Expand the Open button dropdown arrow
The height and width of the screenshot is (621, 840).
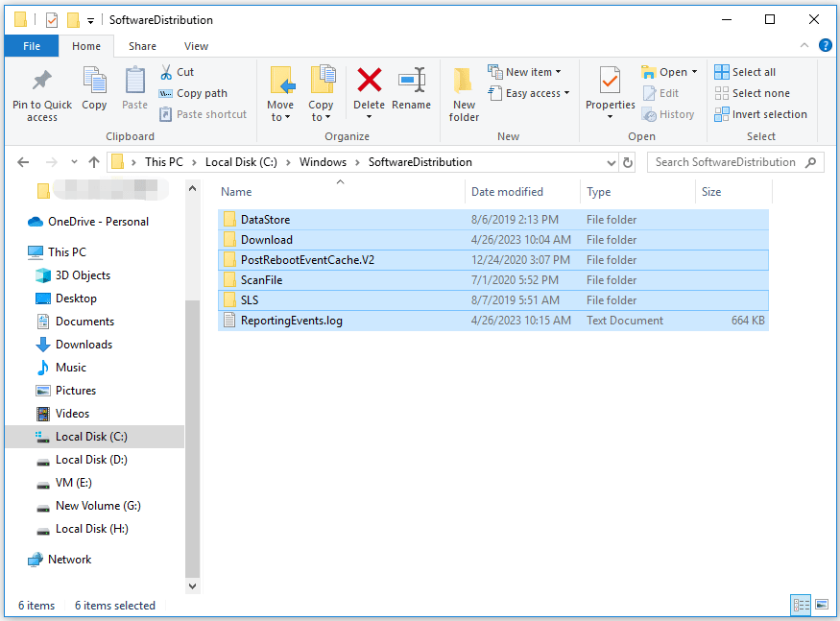coord(694,72)
